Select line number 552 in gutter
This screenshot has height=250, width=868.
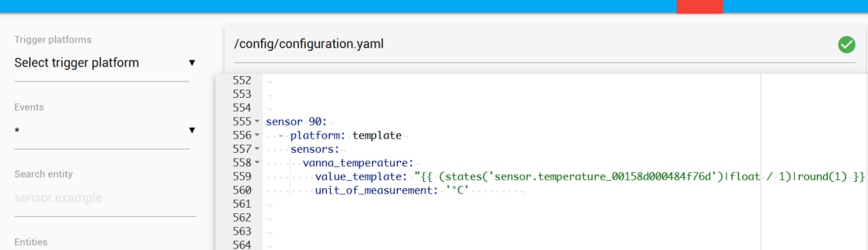point(242,80)
